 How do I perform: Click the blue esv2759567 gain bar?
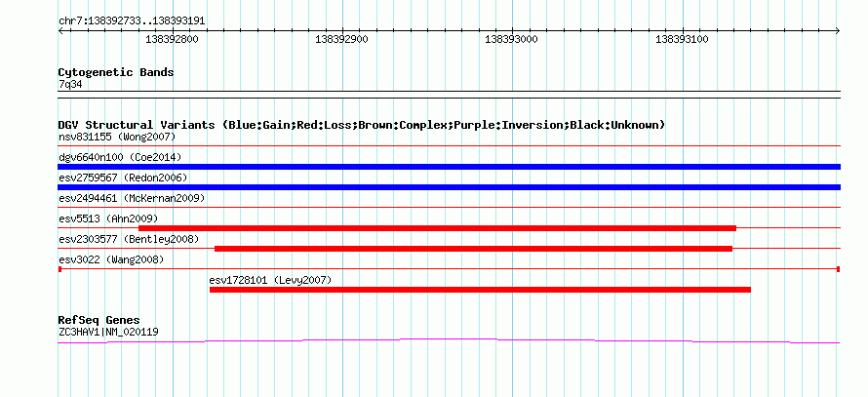point(449,187)
